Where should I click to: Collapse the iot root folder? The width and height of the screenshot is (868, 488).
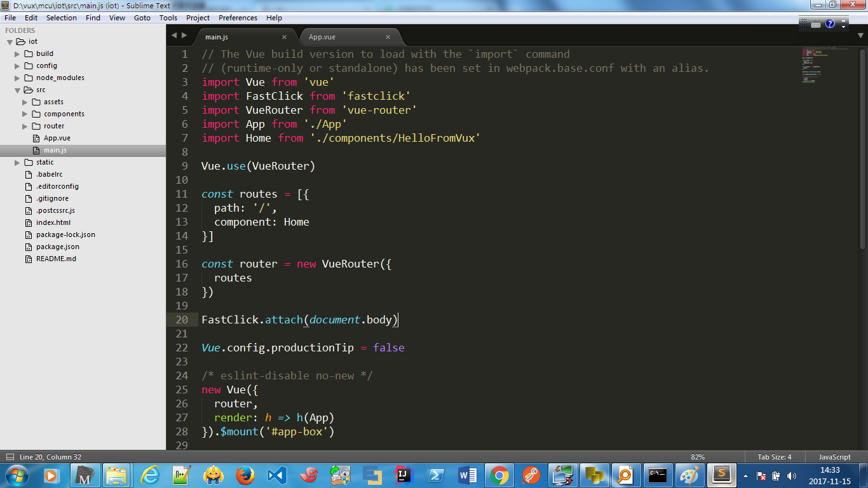click(10, 42)
